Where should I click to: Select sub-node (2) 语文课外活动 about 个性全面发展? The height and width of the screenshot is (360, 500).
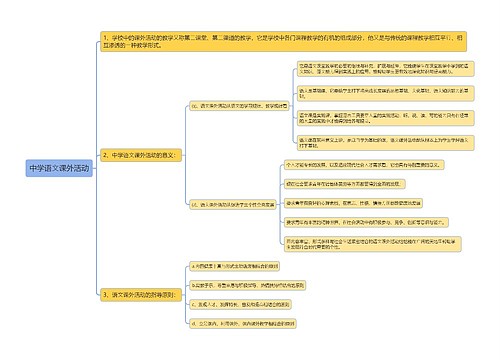[233, 205]
